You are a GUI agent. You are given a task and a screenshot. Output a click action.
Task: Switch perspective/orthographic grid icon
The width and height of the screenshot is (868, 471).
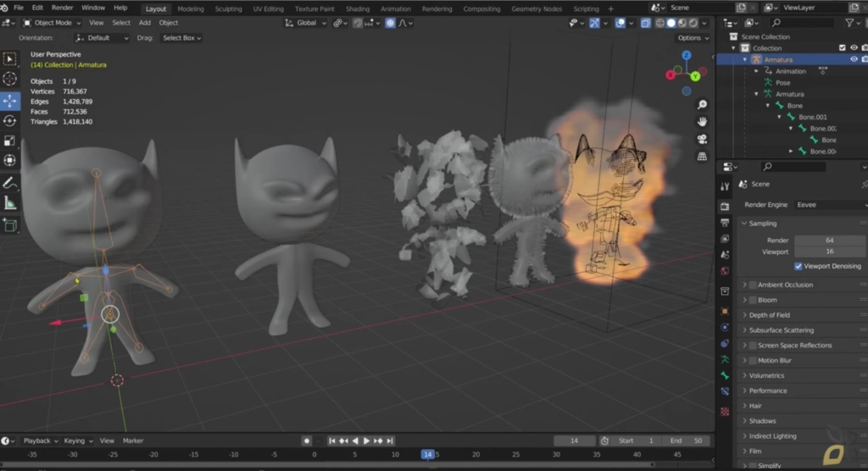pos(702,157)
